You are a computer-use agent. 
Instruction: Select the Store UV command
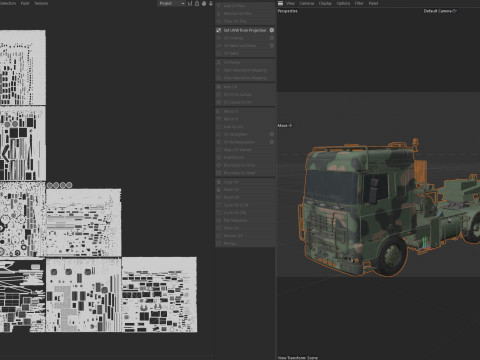245,228
